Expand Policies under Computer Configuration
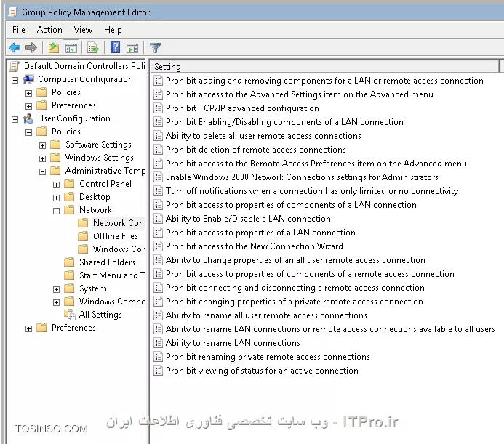 point(28,93)
